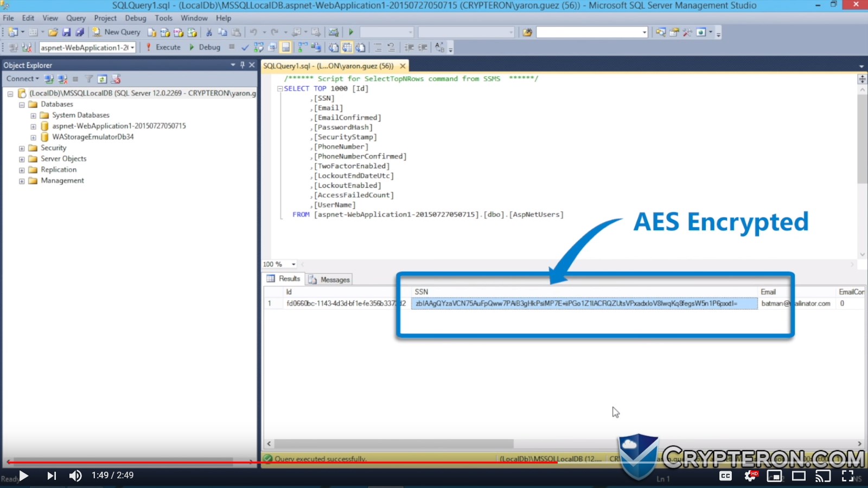Screen dimensions: 868x488
Task: Open File folder icon in toolbar
Action: pyautogui.click(x=53, y=33)
